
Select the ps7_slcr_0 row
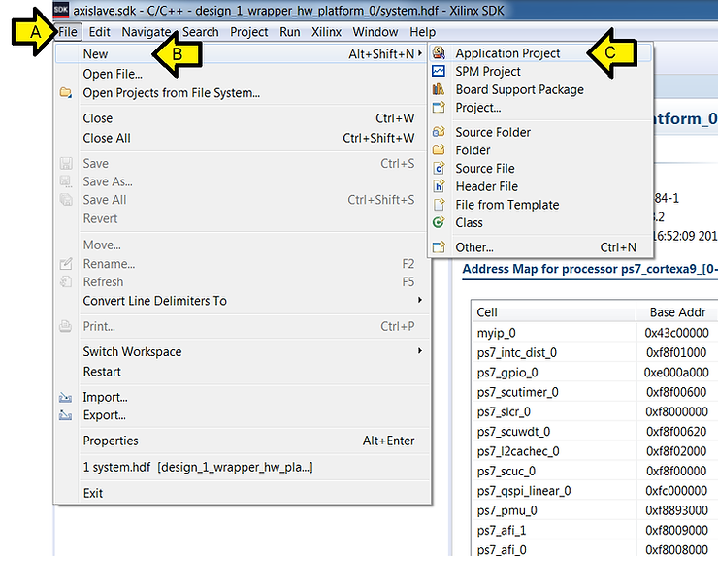(x=595, y=411)
